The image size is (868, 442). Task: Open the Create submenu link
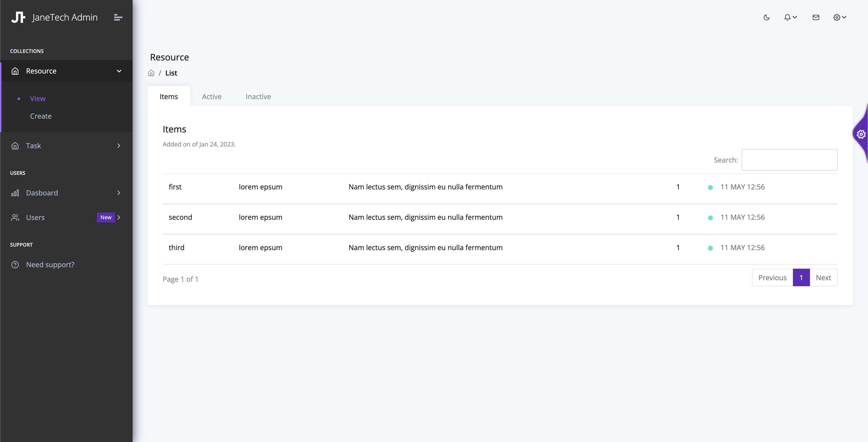[41, 116]
